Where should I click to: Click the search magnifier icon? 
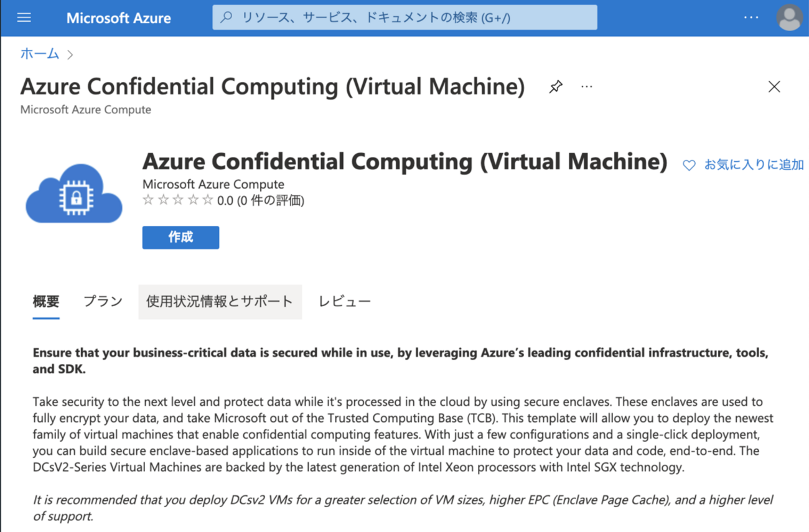coord(227,17)
